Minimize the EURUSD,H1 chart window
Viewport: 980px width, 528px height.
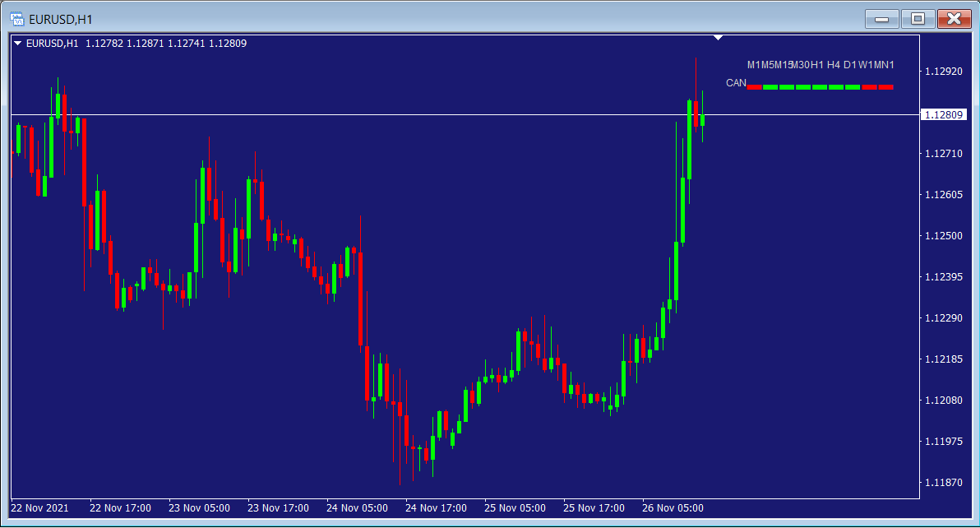click(882, 18)
